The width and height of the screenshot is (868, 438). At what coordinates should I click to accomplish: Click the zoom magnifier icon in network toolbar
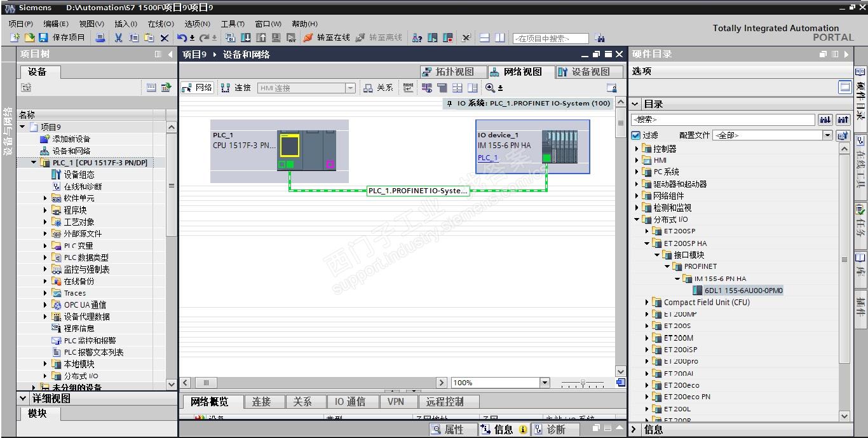490,88
